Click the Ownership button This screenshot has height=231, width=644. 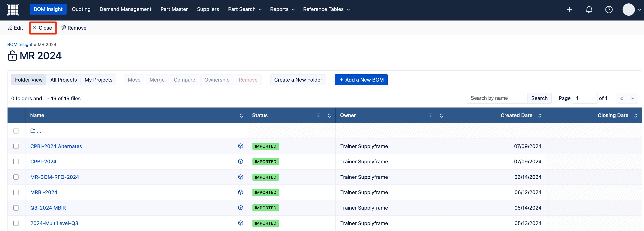coord(217,80)
